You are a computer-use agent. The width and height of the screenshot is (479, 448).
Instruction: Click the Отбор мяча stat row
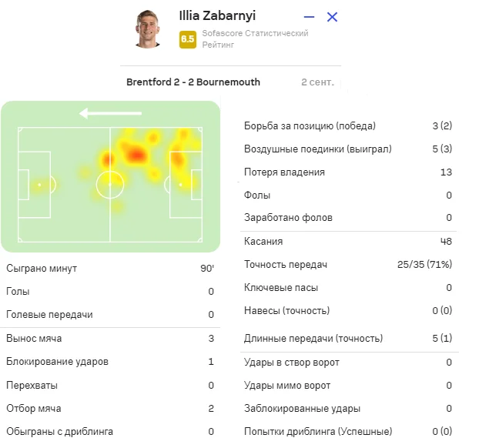[x=110, y=409]
